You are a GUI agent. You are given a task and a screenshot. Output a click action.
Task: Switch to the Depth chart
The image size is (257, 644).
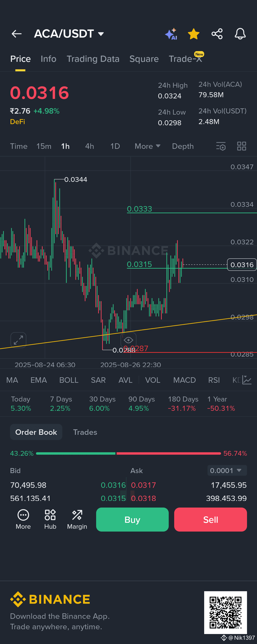tap(183, 146)
